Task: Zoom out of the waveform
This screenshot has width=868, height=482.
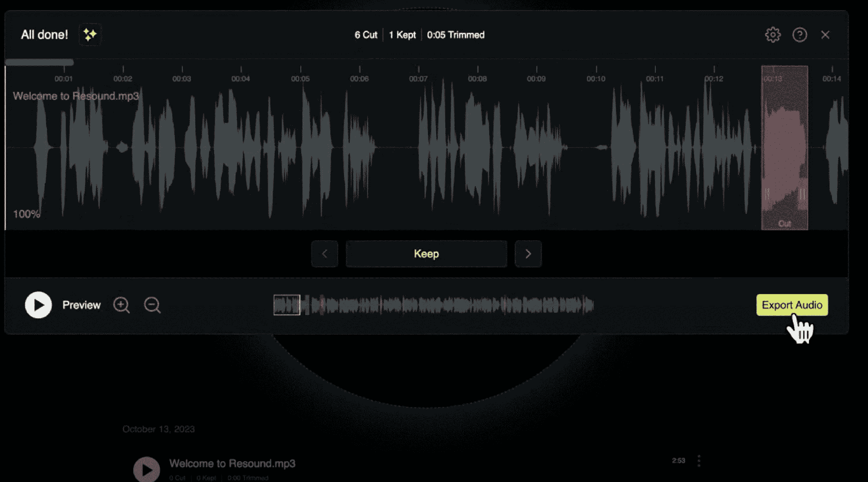Action: click(152, 305)
